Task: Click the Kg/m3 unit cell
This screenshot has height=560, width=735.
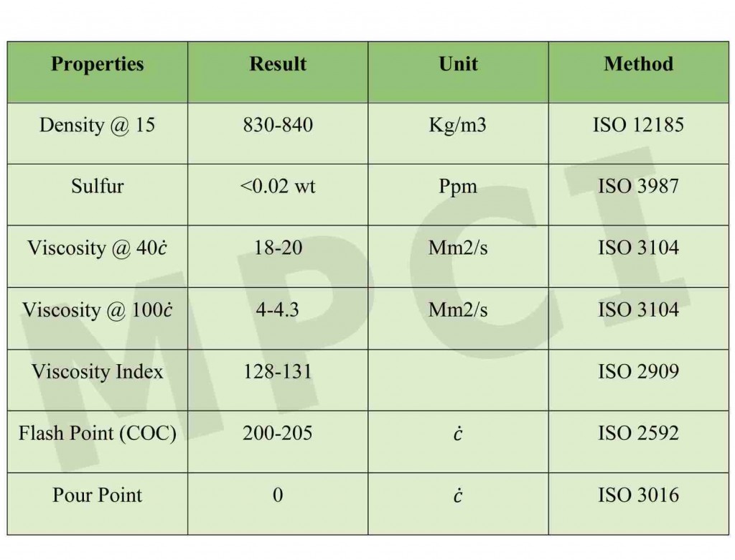Action: pyautogui.click(x=458, y=126)
